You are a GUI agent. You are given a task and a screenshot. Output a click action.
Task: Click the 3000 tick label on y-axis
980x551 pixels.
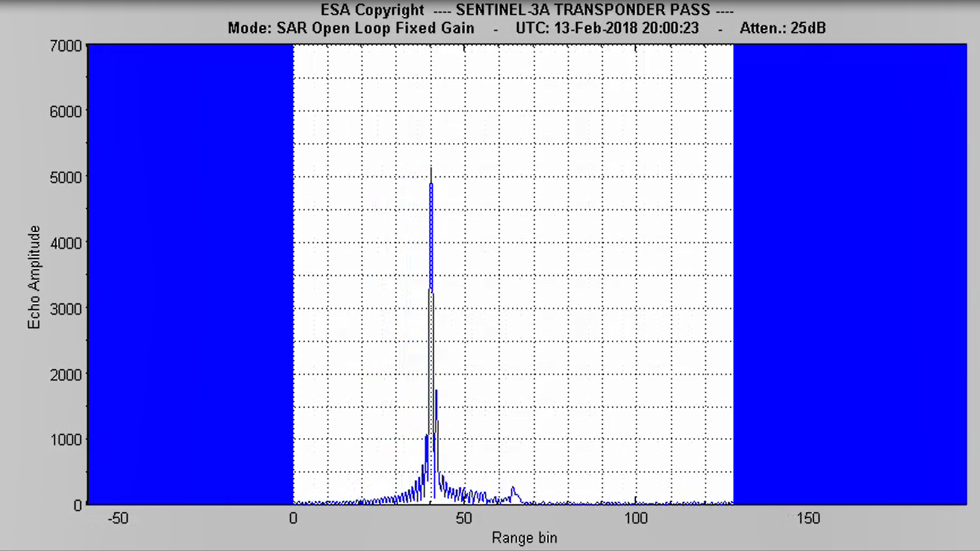(66, 309)
